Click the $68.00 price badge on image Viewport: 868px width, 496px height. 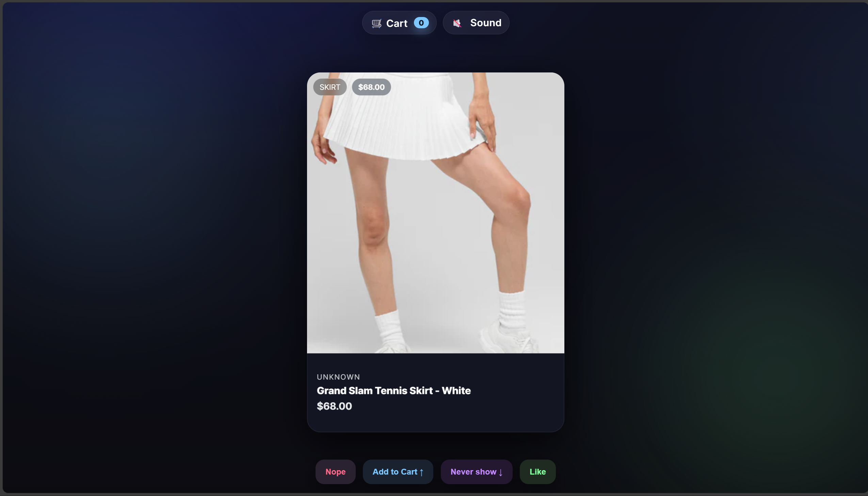[371, 87]
